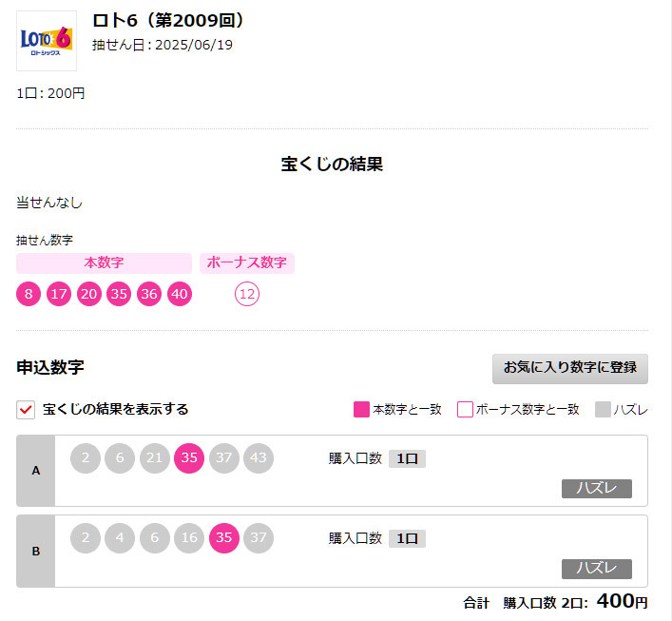Image resolution: width=672 pixels, height=621 pixels.
Task: Click winning number ball 40
Action: [179, 294]
